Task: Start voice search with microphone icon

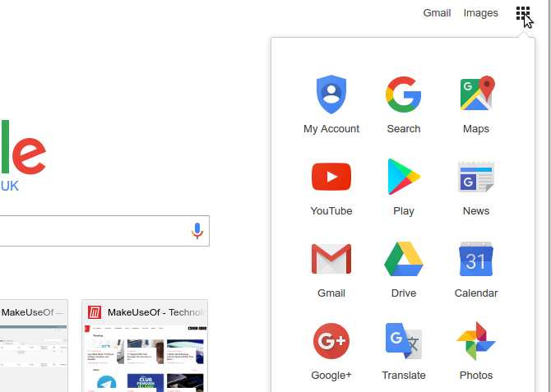Action: (197, 231)
